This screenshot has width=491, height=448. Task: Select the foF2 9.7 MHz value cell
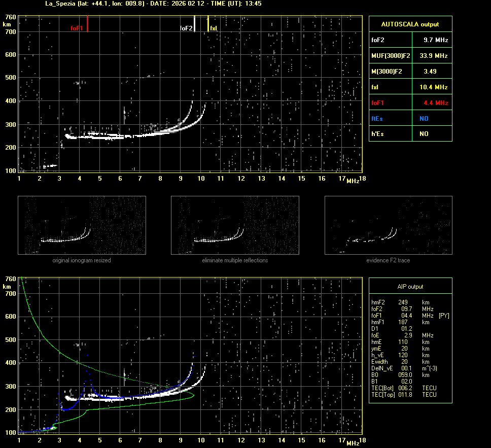pos(435,40)
